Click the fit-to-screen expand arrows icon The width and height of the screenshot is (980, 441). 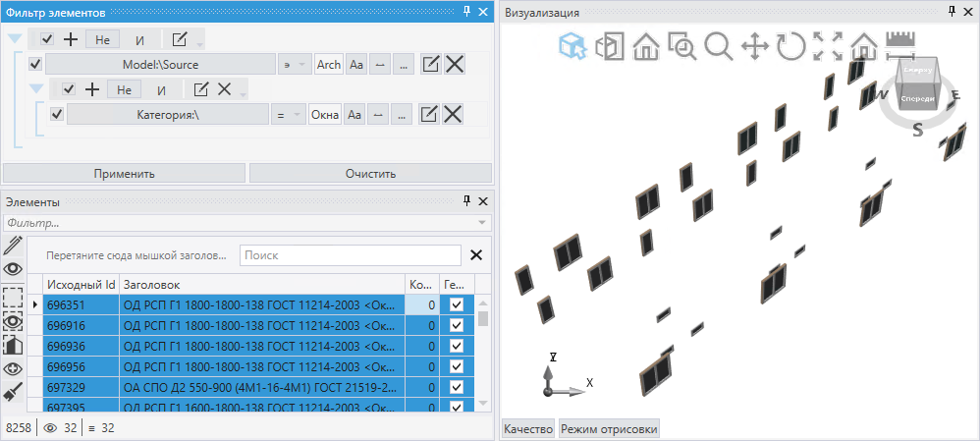click(828, 46)
